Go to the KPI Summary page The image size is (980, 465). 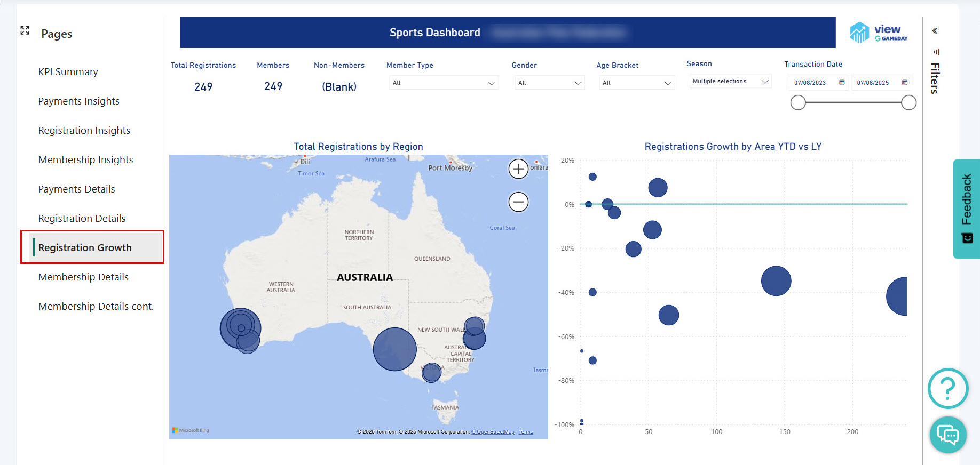click(68, 72)
